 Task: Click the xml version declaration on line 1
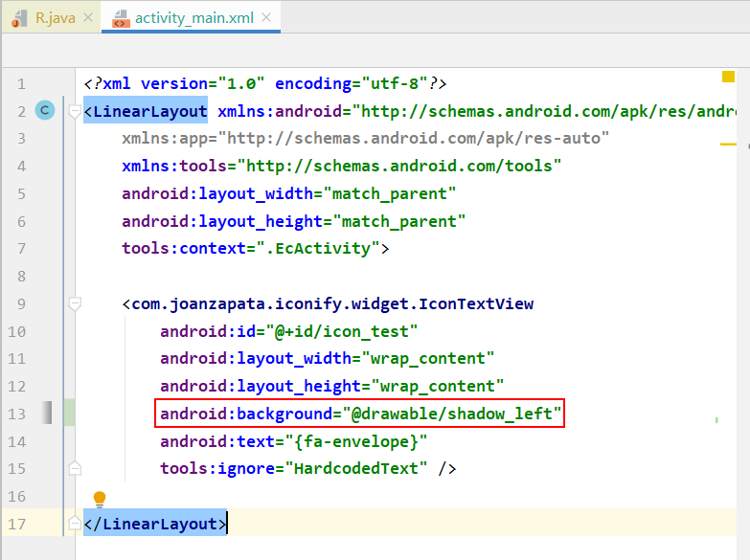265,83
